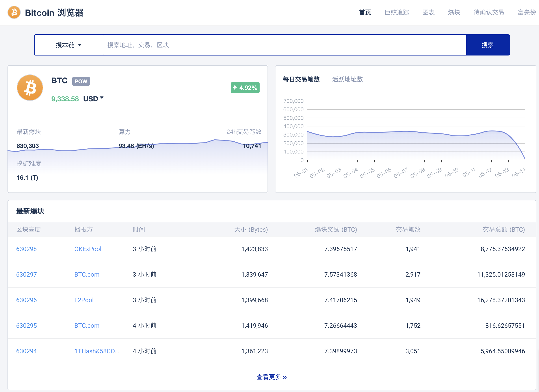Viewport: 539px width, 392px height.
Task: Click transaction count 1,752
Action: coord(413,325)
